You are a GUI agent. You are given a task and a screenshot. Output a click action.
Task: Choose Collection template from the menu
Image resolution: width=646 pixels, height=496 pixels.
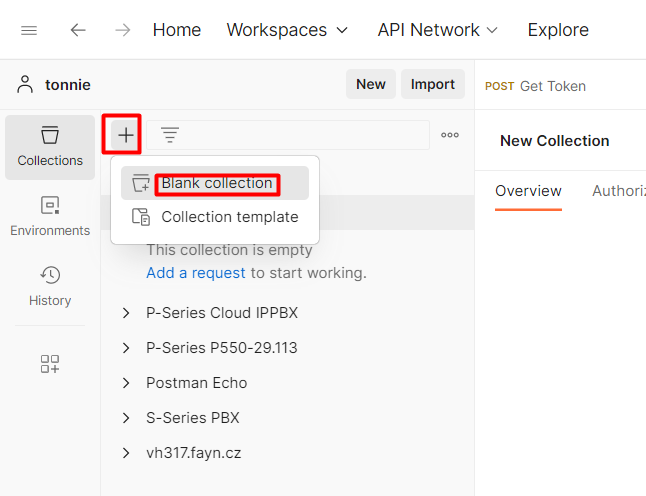tap(215, 217)
